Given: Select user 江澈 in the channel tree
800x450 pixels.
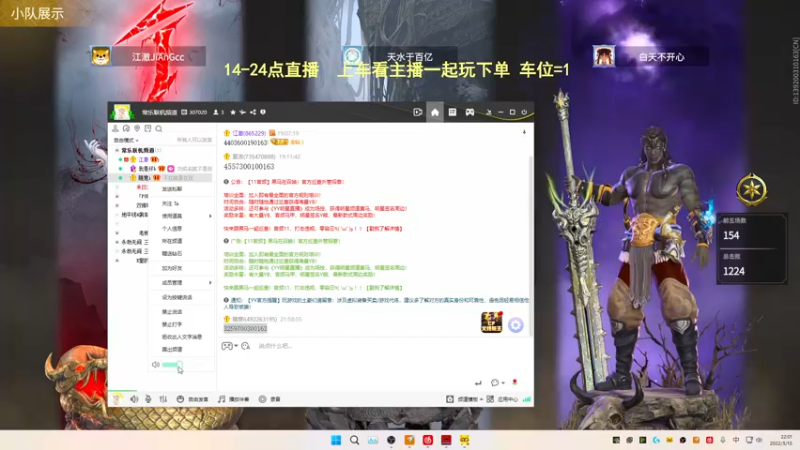Looking at the screenshot, I should [143, 160].
